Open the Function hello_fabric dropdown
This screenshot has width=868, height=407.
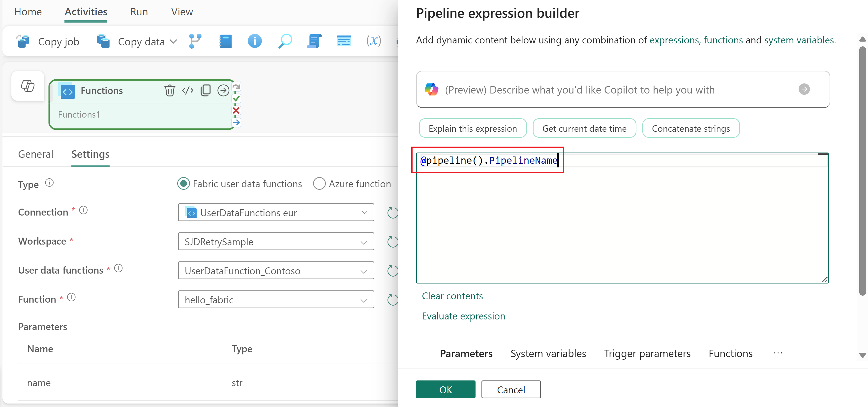276,300
